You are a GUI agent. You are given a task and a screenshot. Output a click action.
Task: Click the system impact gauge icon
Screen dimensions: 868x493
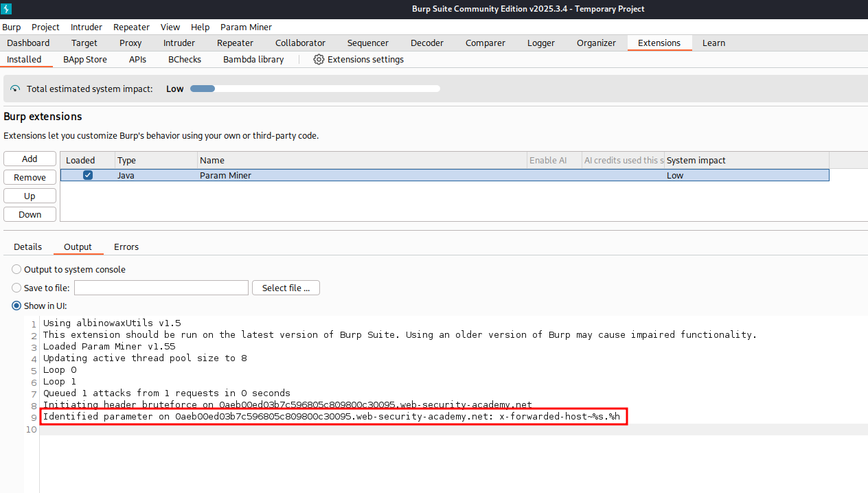[x=15, y=89]
